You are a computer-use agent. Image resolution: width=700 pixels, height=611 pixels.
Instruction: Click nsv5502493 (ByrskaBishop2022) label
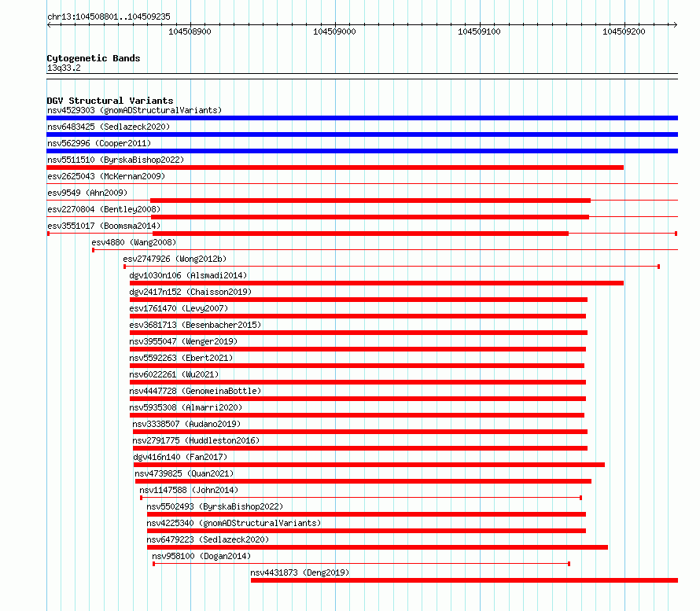click(x=216, y=506)
